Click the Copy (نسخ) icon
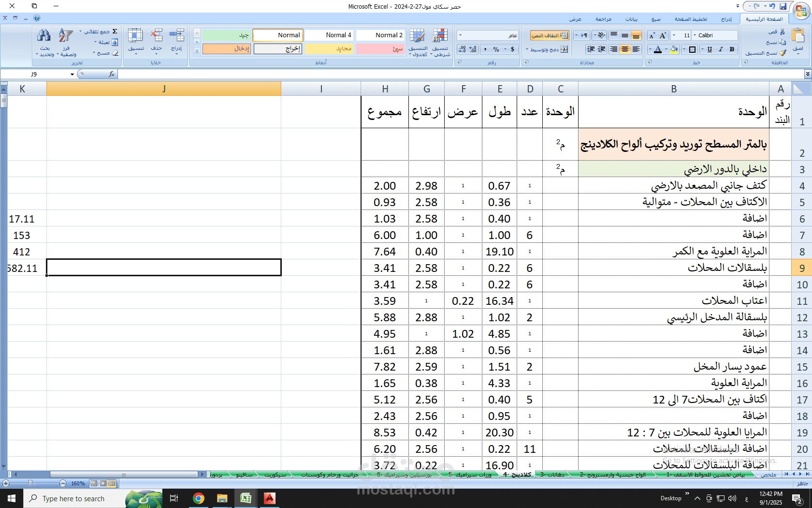The width and height of the screenshot is (812, 508). pyautogui.click(x=783, y=42)
